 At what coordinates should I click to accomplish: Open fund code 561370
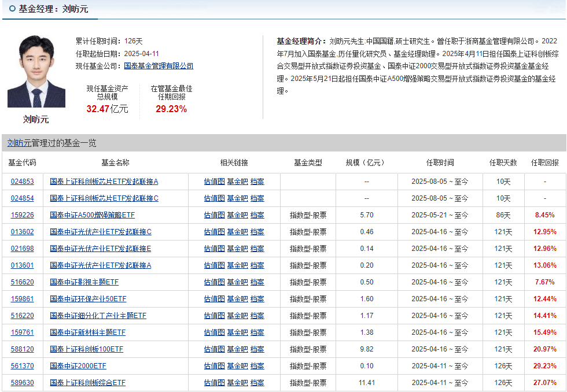(22, 367)
